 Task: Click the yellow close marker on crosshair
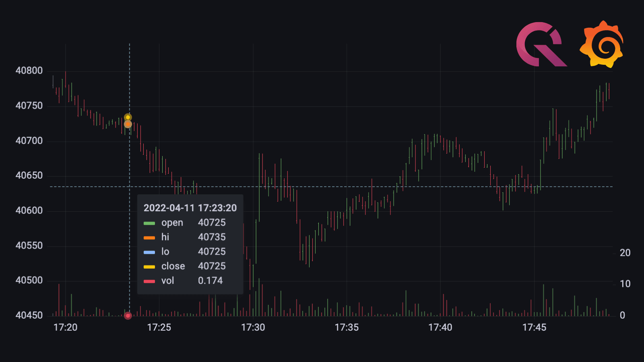128,117
